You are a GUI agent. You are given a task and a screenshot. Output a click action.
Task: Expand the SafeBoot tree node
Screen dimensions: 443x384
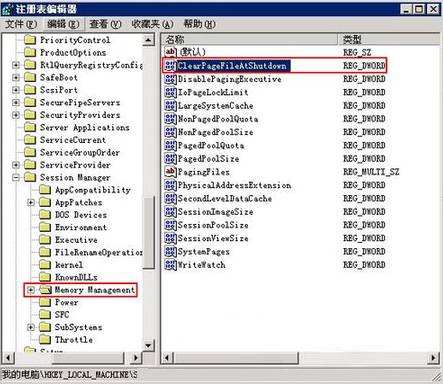[16, 77]
